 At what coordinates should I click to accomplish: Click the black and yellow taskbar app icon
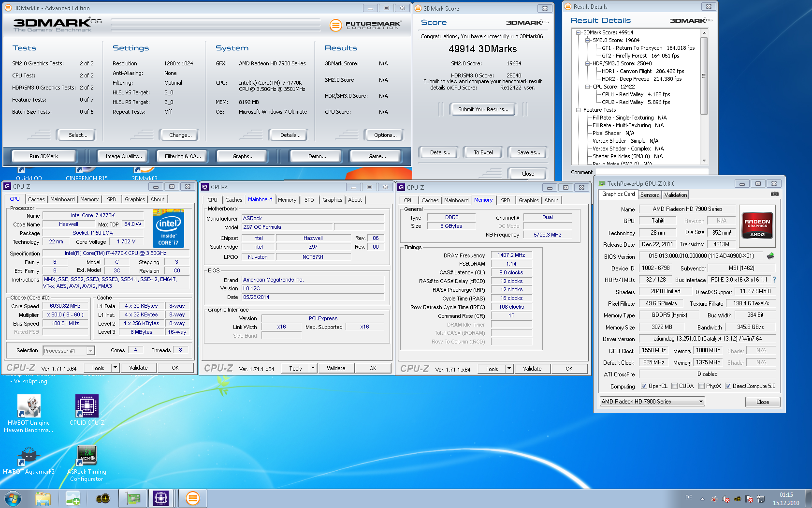tap(103, 498)
